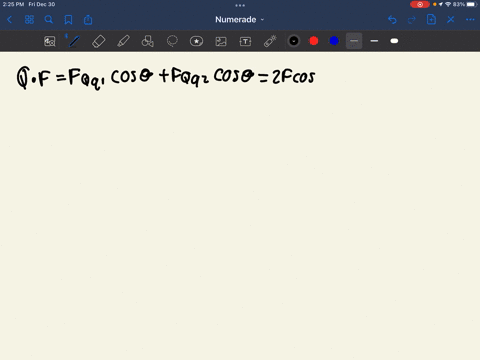
Task: Choose the shapes tool
Action: 148,41
